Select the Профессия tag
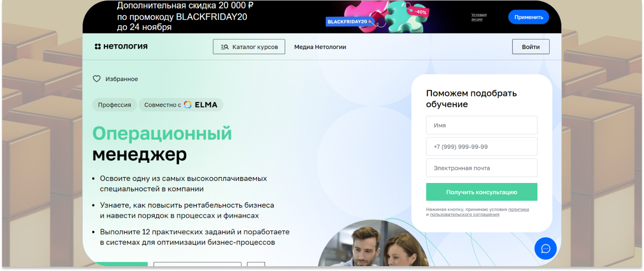644x271 pixels. tap(115, 105)
